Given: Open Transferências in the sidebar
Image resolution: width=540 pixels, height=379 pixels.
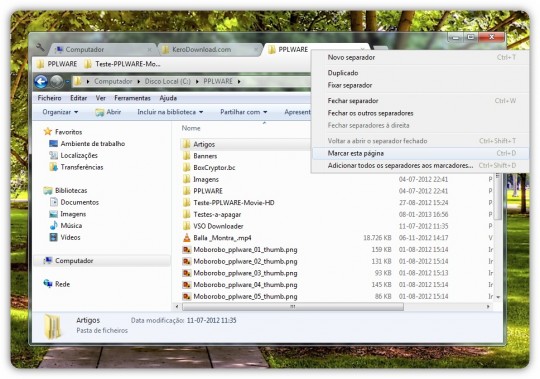Looking at the screenshot, I should pos(76,167).
